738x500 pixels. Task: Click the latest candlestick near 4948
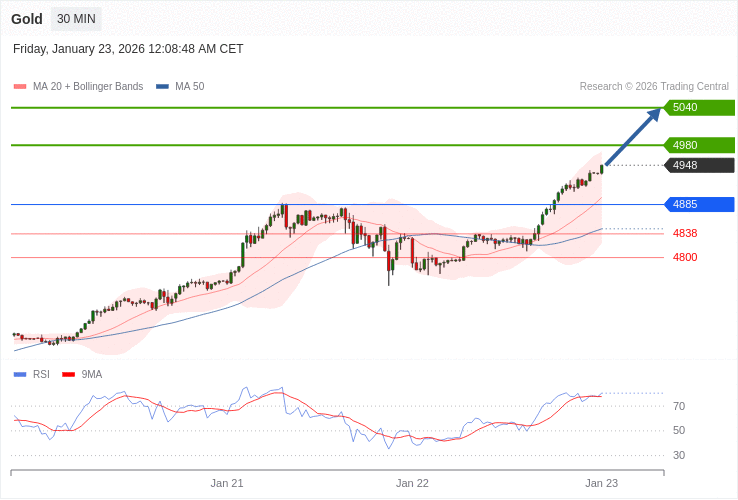(602, 168)
